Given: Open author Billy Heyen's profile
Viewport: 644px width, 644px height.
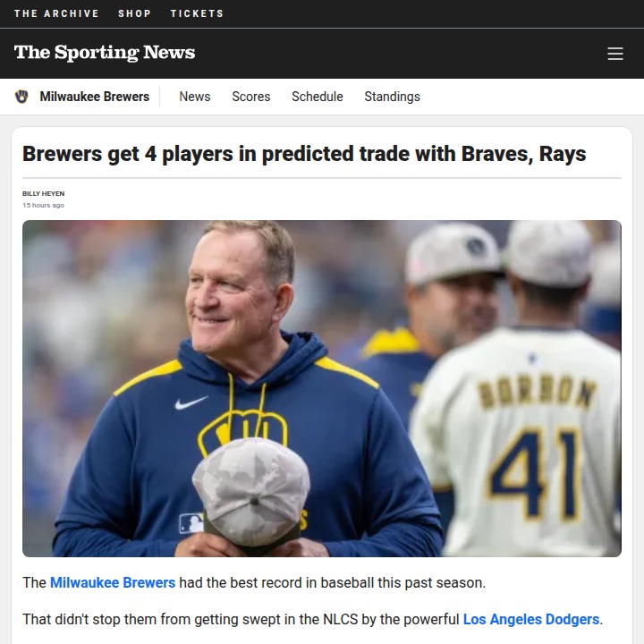Looking at the screenshot, I should (43, 193).
